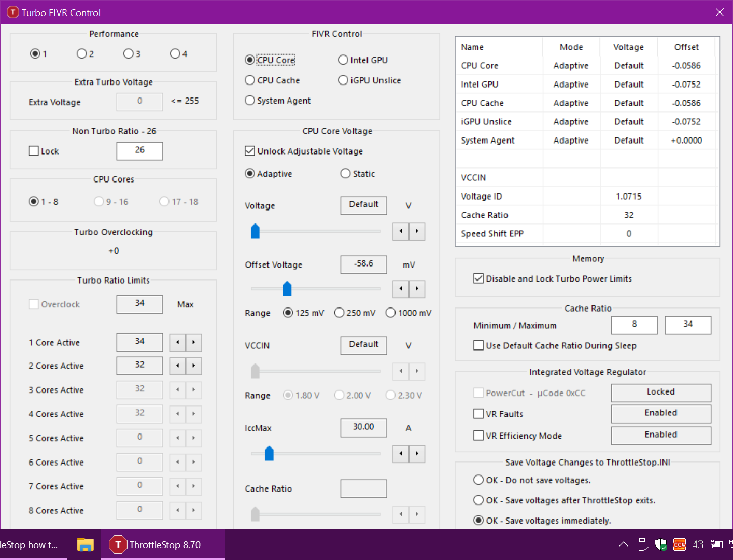Click the Offset column header

click(x=686, y=47)
